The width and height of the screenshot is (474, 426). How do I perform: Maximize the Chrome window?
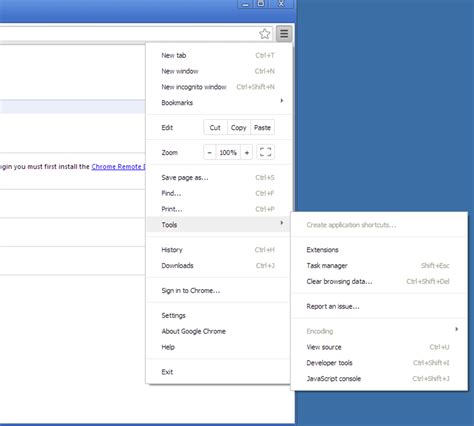click(261, 4)
